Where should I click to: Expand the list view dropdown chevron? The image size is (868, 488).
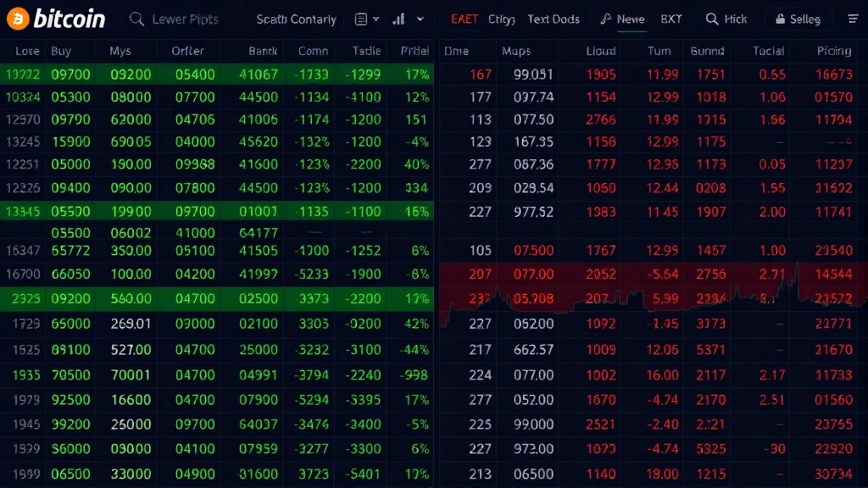tap(375, 19)
